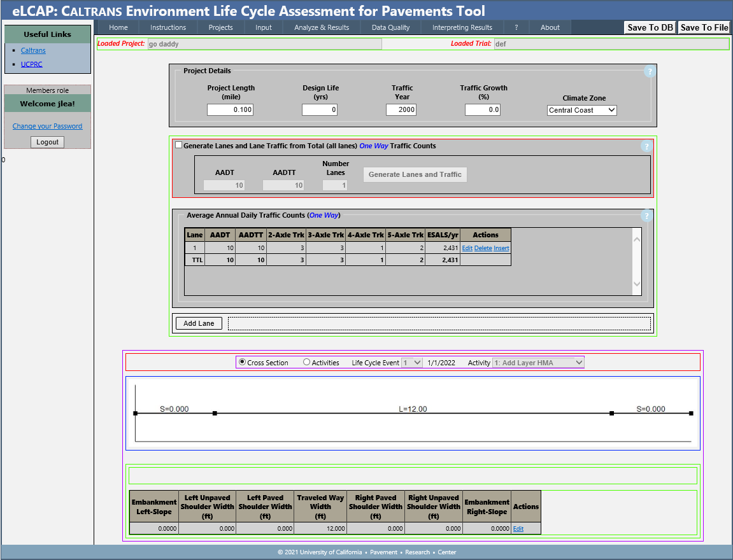
Task: Open the Climate Zone dropdown
Action: (x=581, y=110)
